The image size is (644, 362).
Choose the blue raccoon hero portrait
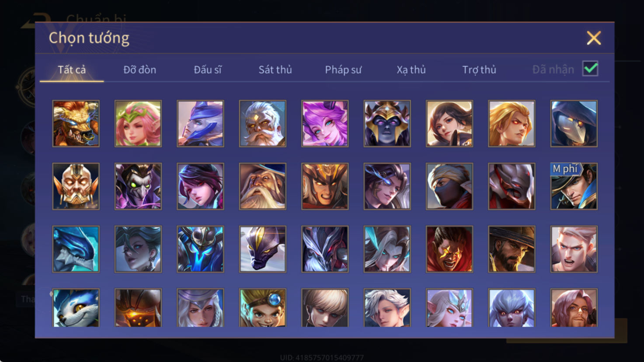pyautogui.click(x=76, y=308)
